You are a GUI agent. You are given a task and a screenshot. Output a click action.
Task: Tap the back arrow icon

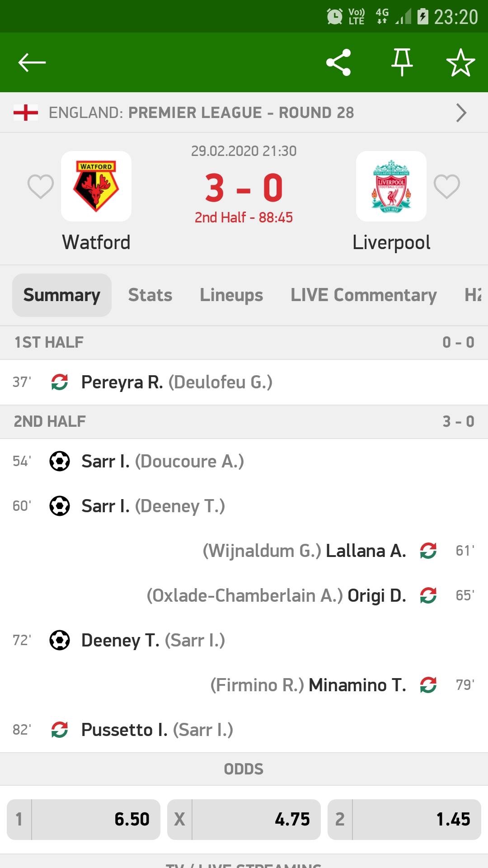point(32,62)
